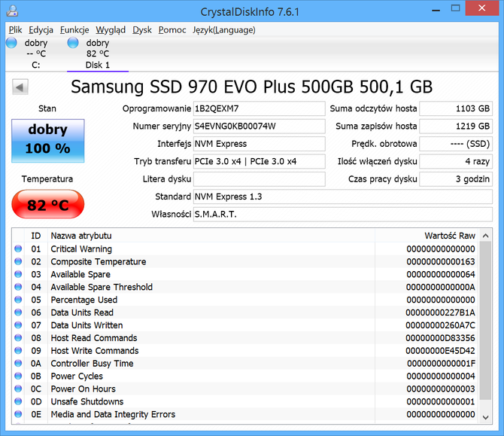Viewport: 504px width, 436px height.
Task: Click blue status orb for drive C:
Action: point(11,43)
